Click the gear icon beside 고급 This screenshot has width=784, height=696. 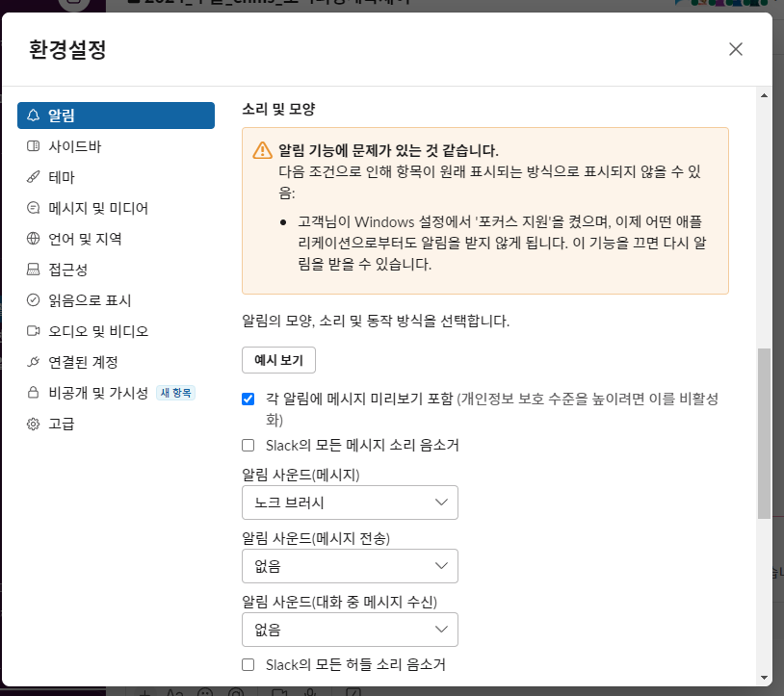(33, 424)
